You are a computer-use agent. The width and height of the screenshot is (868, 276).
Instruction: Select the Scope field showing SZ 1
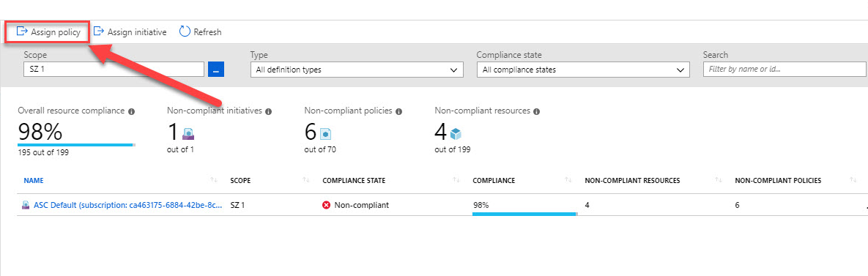tap(114, 69)
